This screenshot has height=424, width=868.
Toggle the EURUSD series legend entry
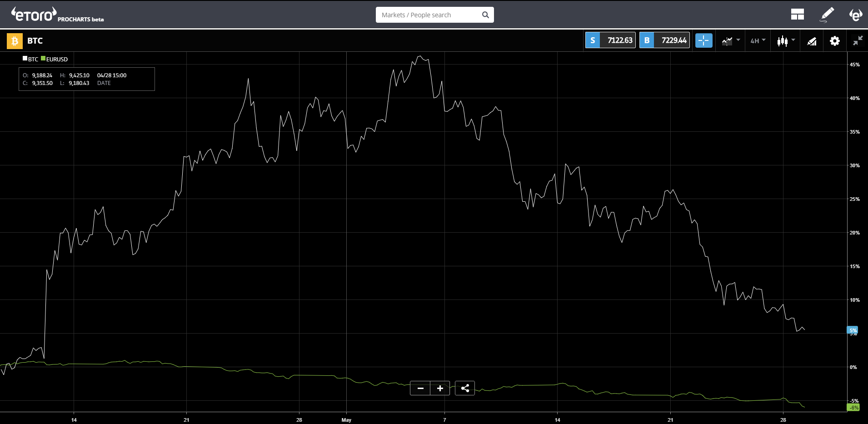tap(54, 59)
